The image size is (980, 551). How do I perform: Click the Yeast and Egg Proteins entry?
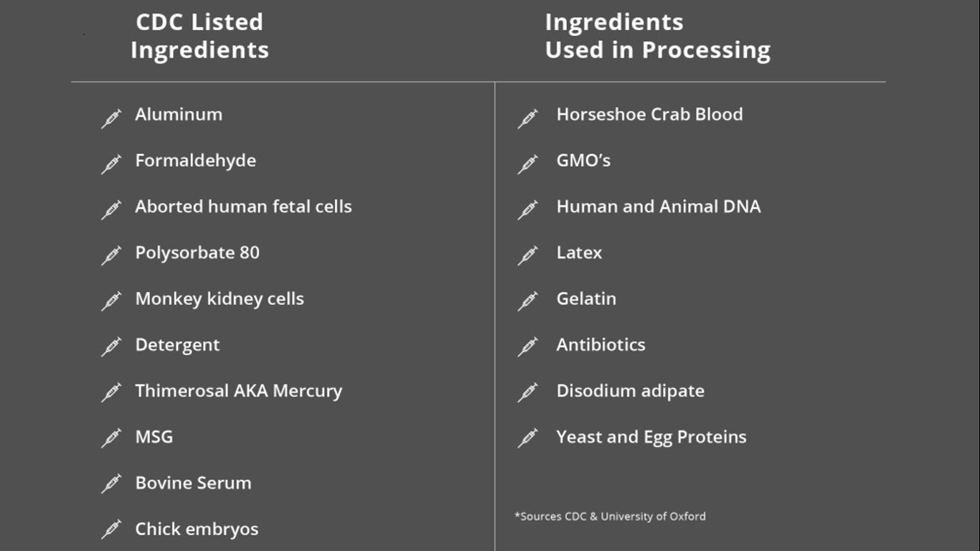point(651,437)
